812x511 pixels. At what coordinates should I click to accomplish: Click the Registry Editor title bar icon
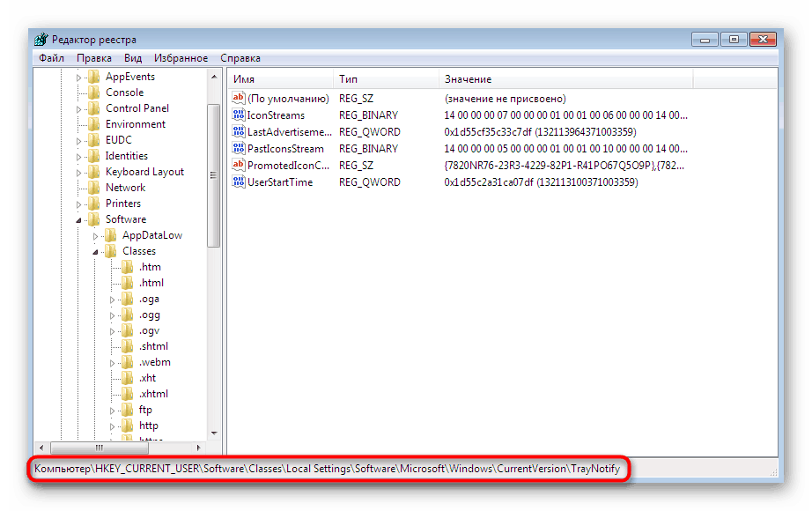tap(41, 40)
